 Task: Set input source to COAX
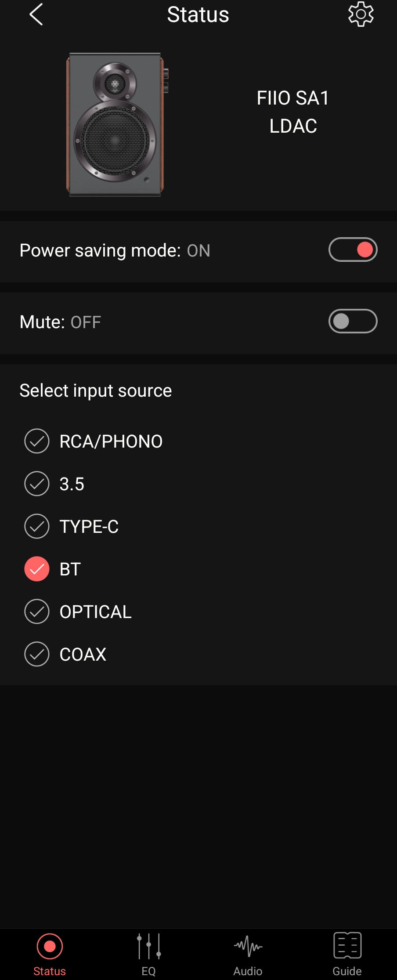click(x=37, y=654)
